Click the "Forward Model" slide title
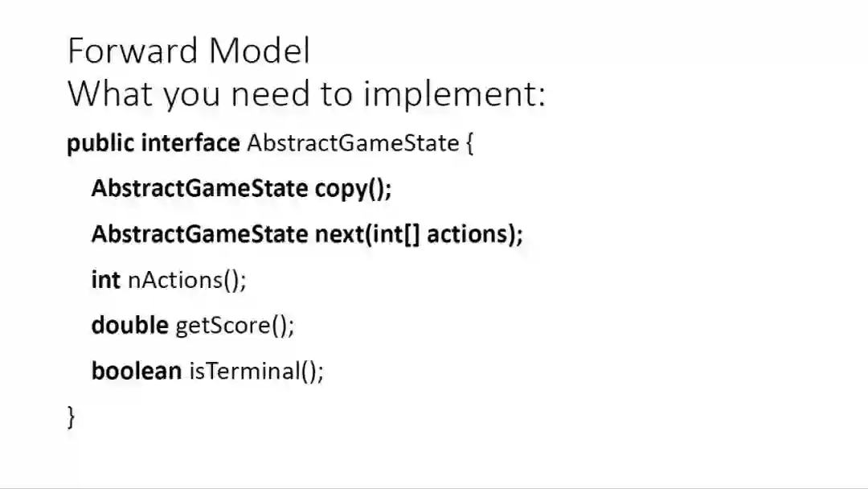The width and height of the screenshot is (868, 489). (x=188, y=51)
